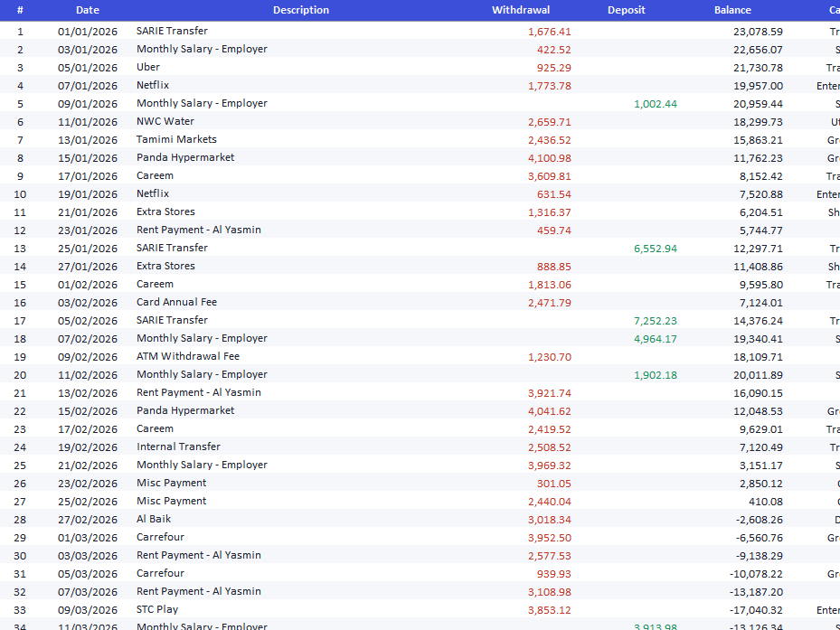Viewport: 840px width, 630px height.
Task: Select withdrawal amount 2,577.53
Action: 550,556
